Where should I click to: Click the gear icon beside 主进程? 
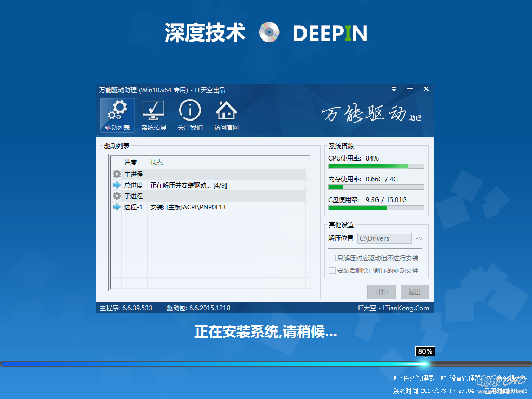117,175
